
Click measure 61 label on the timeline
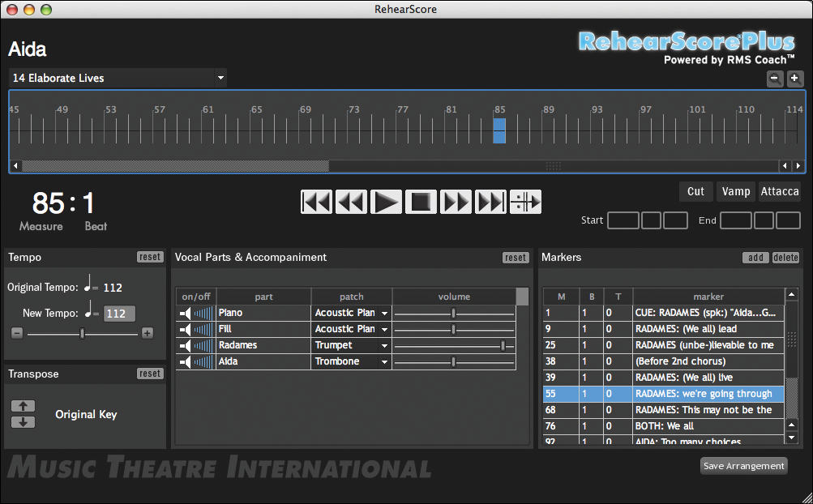[x=208, y=109]
